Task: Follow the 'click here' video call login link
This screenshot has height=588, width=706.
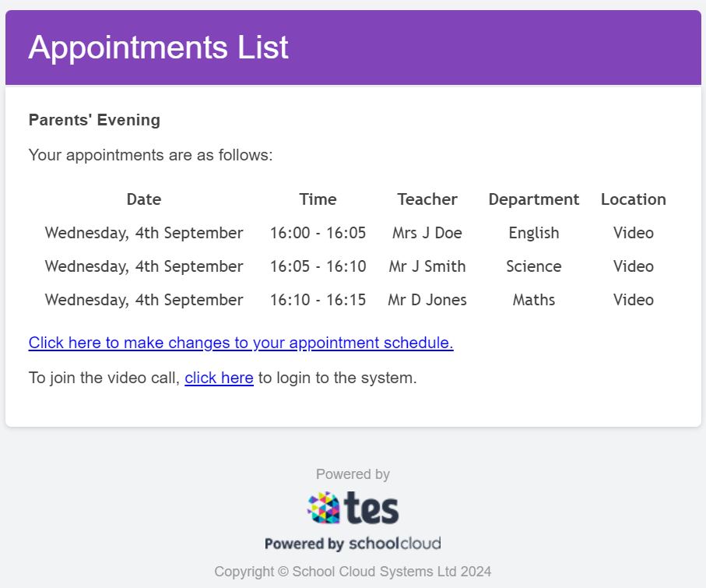Action: tap(220, 378)
